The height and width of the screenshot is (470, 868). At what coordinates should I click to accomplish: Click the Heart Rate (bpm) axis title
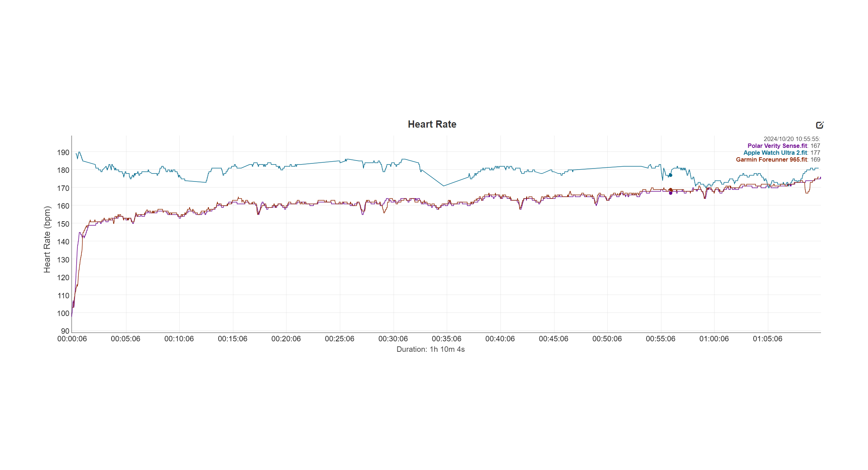point(47,239)
